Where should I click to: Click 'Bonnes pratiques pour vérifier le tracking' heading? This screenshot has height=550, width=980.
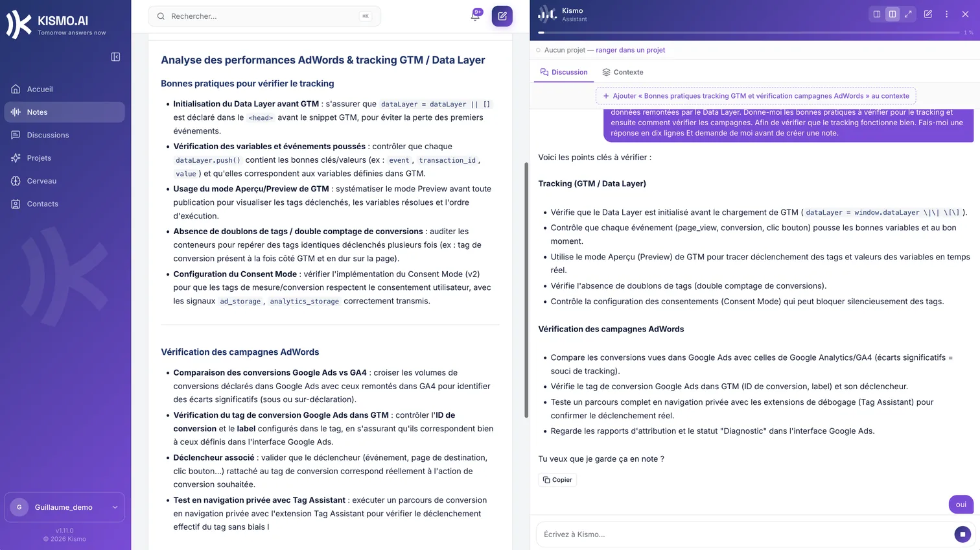pos(248,84)
